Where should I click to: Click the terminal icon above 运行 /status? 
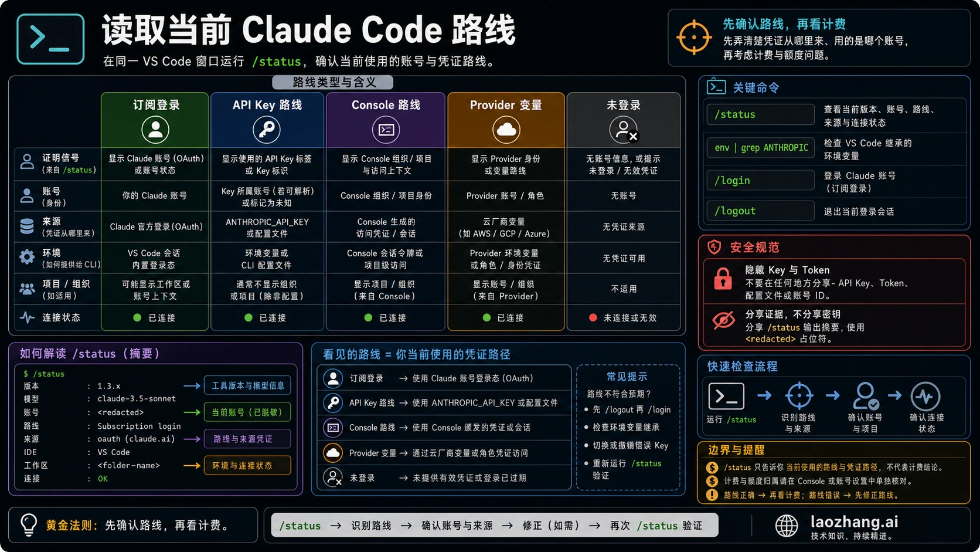(726, 397)
